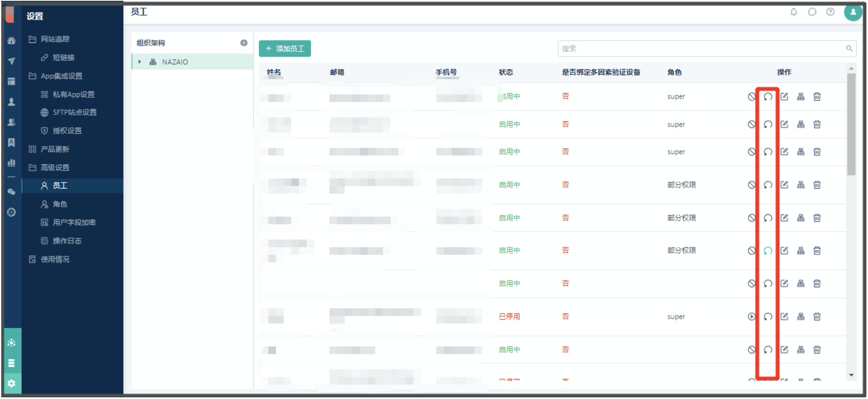This screenshot has height=399, width=868.
Task: Go to the 角色 settings page
Action: click(59, 204)
